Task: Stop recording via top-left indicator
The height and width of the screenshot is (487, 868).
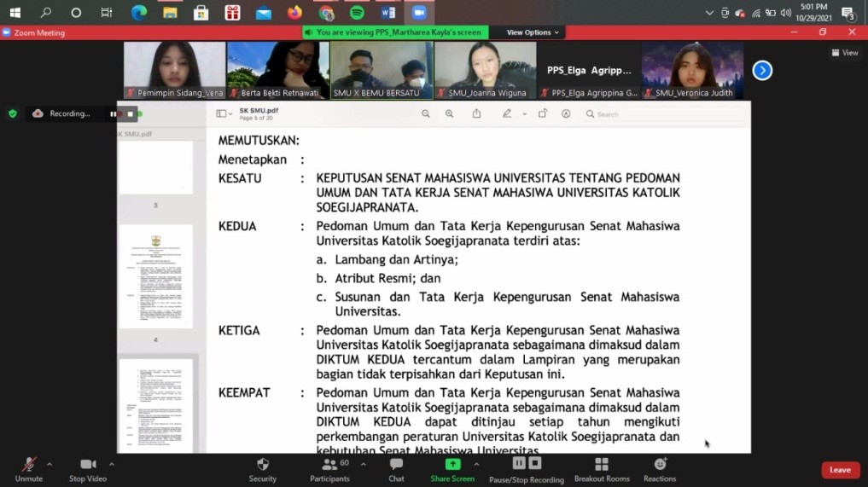Action: coord(130,114)
